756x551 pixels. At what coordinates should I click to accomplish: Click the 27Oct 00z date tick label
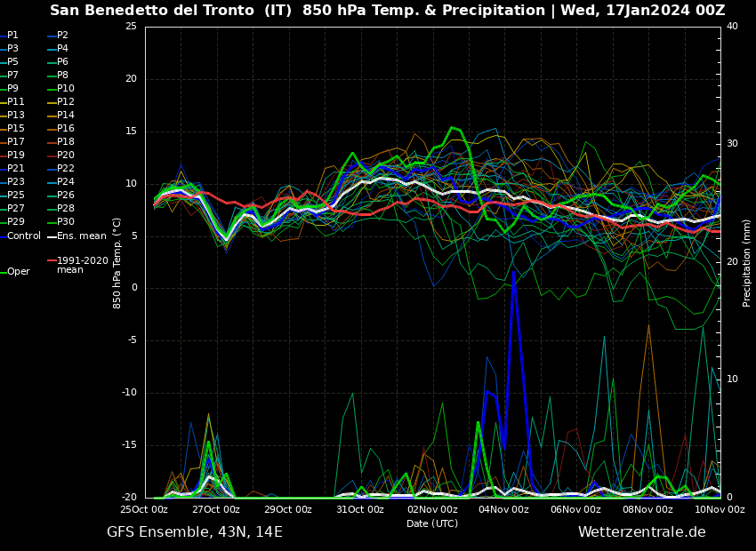[216, 510]
